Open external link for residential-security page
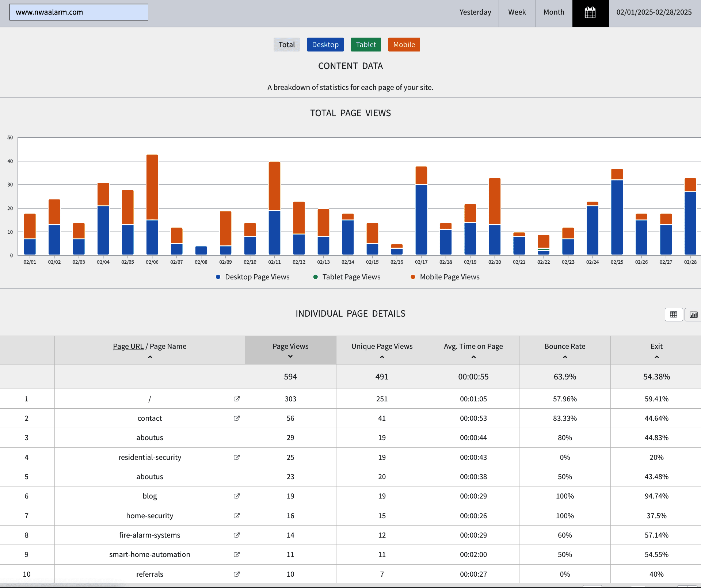Image resolution: width=701 pixels, height=588 pixels. pos(236,457)
